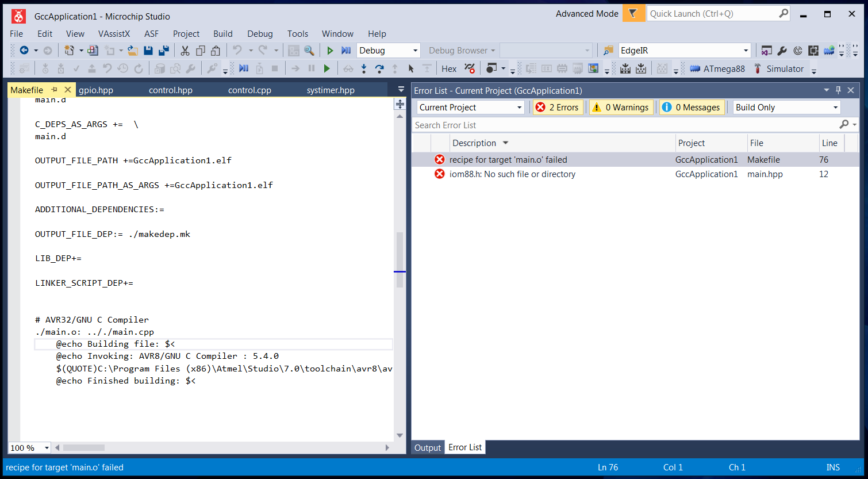The image size is (868, 479).
Task: Select the recipe for target 'main.o' failed row
Action: tap(635, 160)
